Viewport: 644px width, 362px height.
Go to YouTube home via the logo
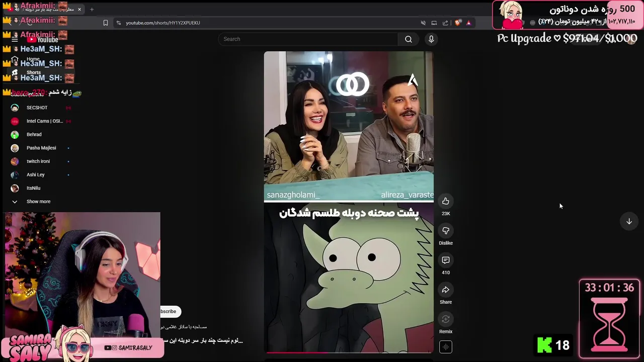(x=43, y=40)
